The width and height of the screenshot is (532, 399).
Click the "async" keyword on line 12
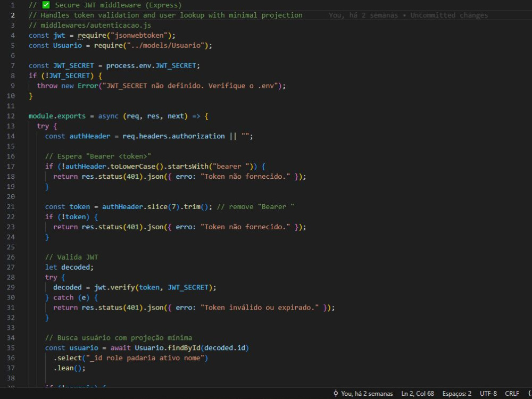108,116
